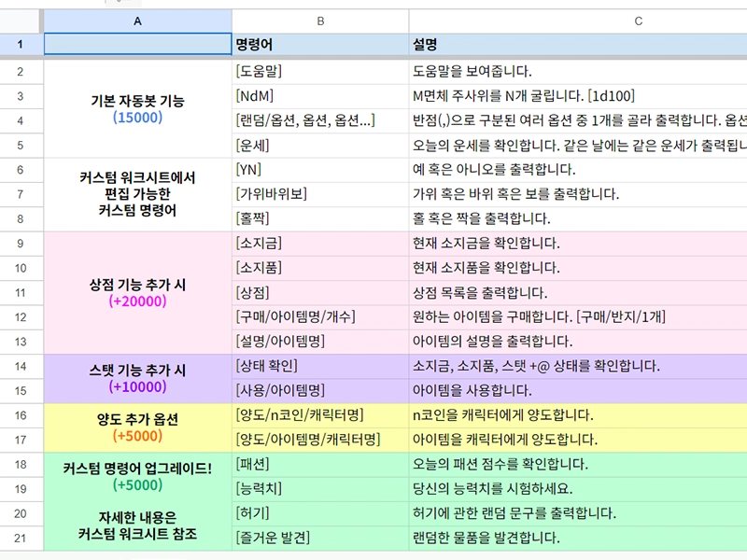Select column B header
This screenshot has width=747, height=560.
320,21
